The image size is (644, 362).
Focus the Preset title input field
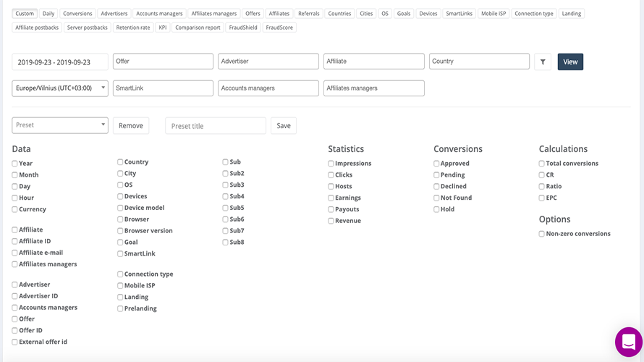pos(216,126)
